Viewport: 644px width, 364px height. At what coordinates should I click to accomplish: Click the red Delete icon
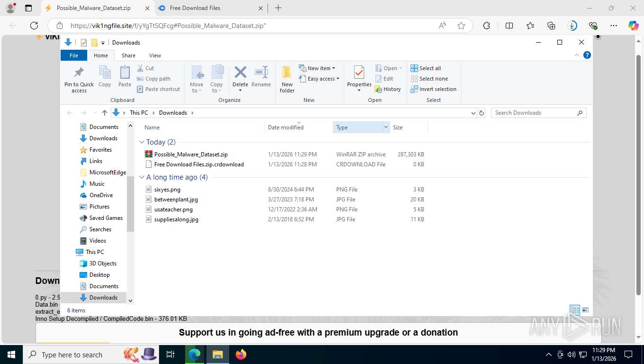pyautogui.click(x=241, y=72)
